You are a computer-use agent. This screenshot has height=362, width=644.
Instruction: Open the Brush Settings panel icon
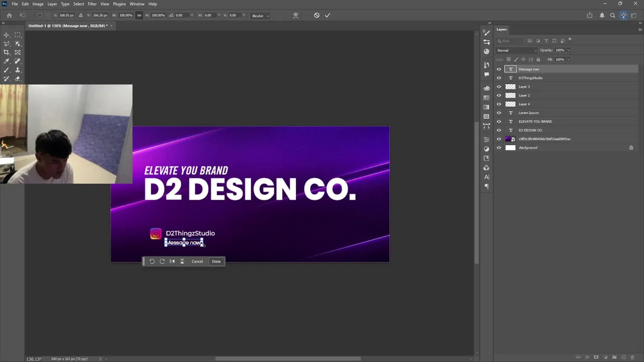(x=487, y=33)
